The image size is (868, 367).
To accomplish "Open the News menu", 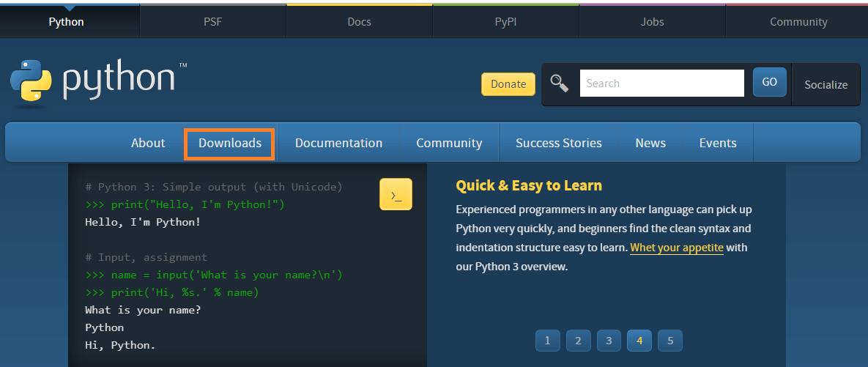I will [650, 143].
